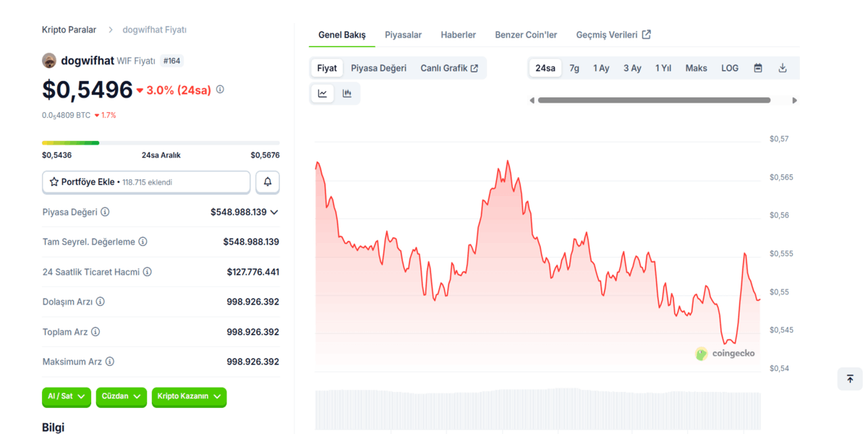This screenshot has height=434, width=868.
Task: Click the chart time range scrollbar
Action: (654, 101)
